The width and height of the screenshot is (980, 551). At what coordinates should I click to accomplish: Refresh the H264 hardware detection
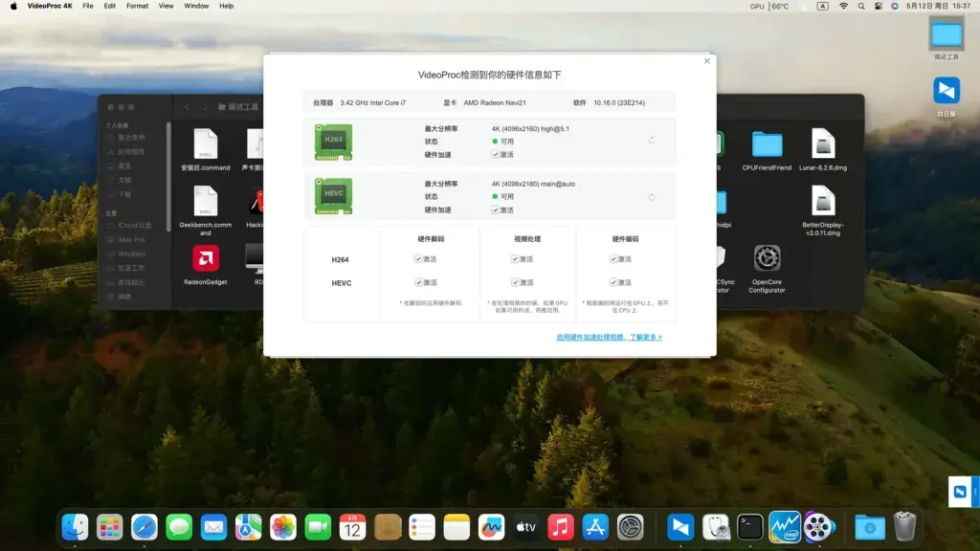coord(651,140)
